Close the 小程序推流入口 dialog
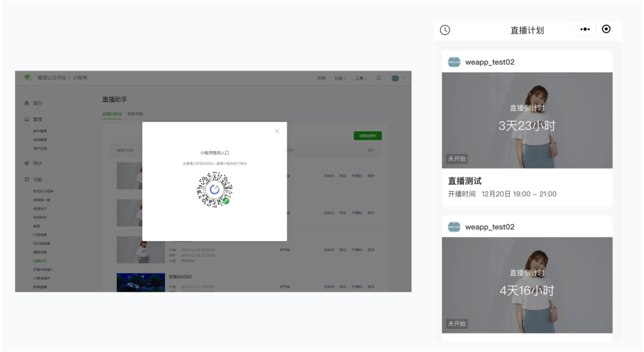This screenshot has width=644, height=352. (x=277, y=131)
